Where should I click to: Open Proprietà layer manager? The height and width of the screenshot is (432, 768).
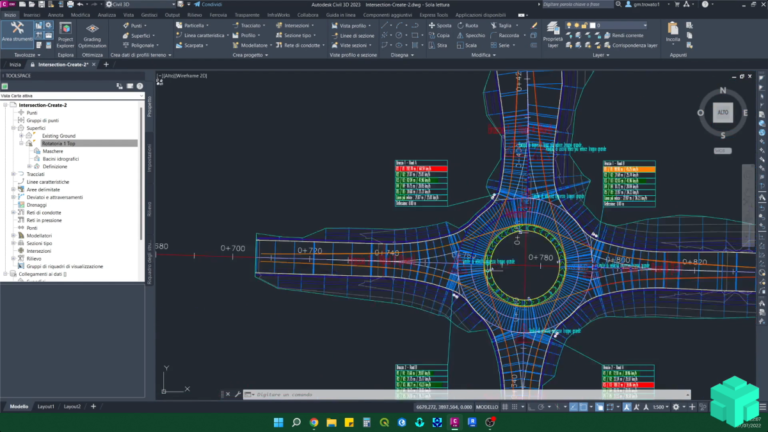click(553, 35)
